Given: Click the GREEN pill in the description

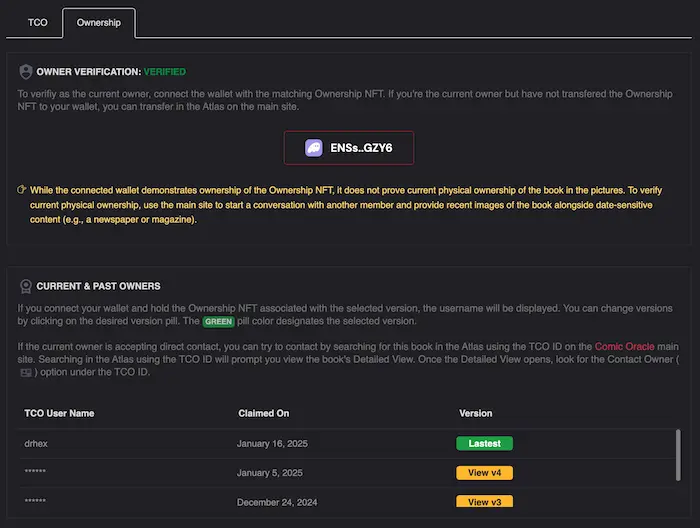Looking at the screenshot, I should pyautogui.click(x=217, y=322).
